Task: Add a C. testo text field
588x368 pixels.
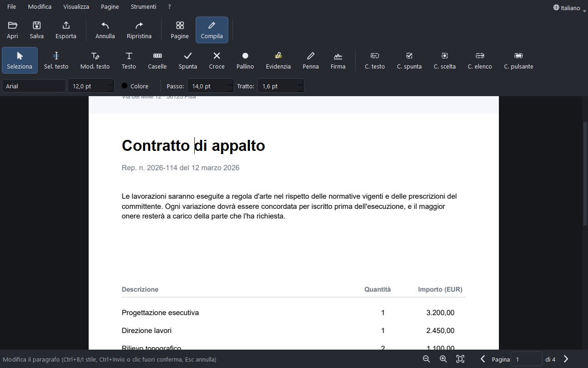Action: tap(375, 60)
